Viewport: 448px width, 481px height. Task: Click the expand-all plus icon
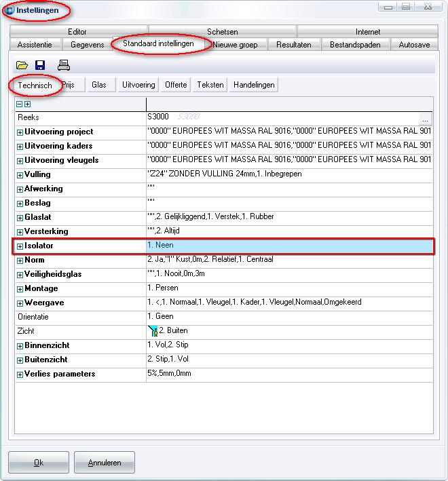click(x=27, y=104)
